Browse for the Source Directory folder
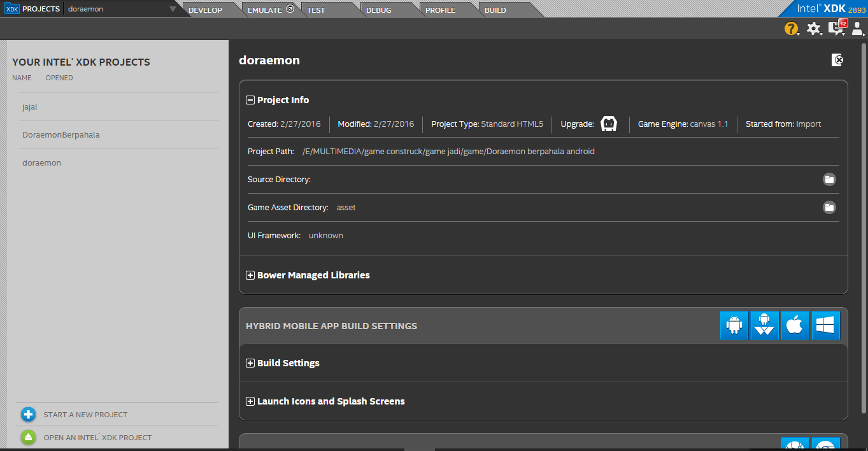The height and width of the screenshot is (451, 868). click(x=829, y=180)
